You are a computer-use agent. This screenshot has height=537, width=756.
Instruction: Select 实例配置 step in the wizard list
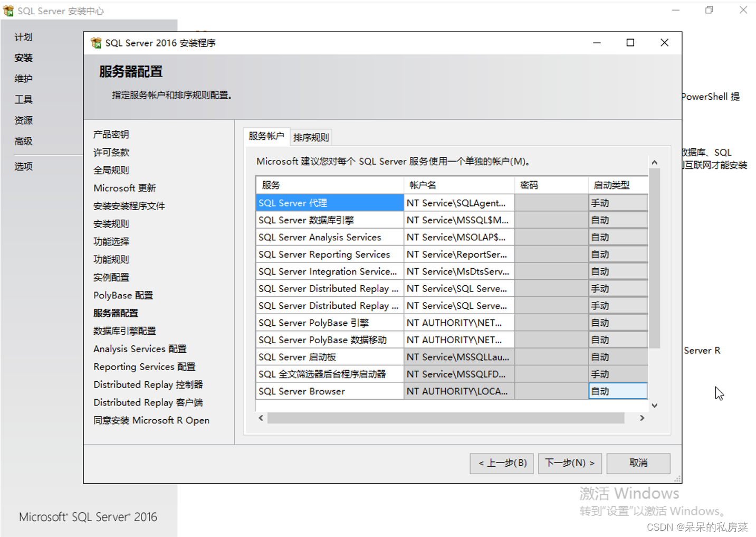[111, 277]
